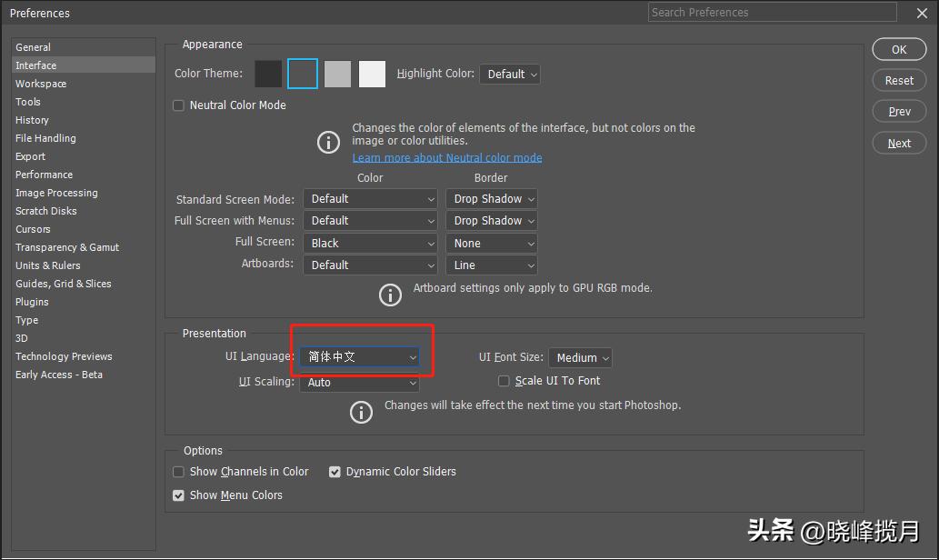Open the UI Language dropdown

point(359,357)
